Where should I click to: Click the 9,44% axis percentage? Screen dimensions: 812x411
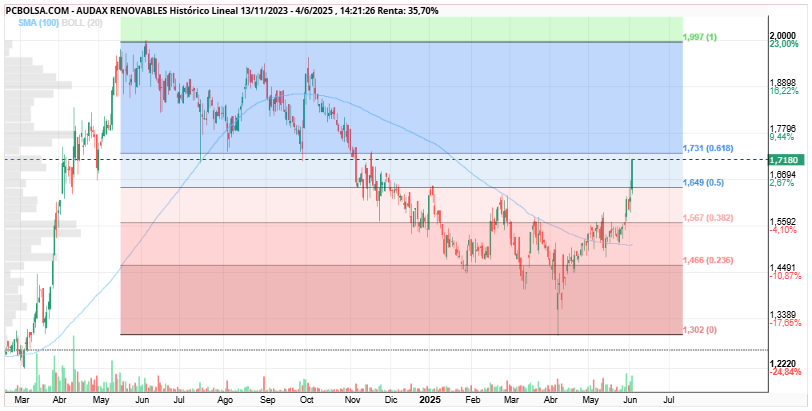point(782,137)
